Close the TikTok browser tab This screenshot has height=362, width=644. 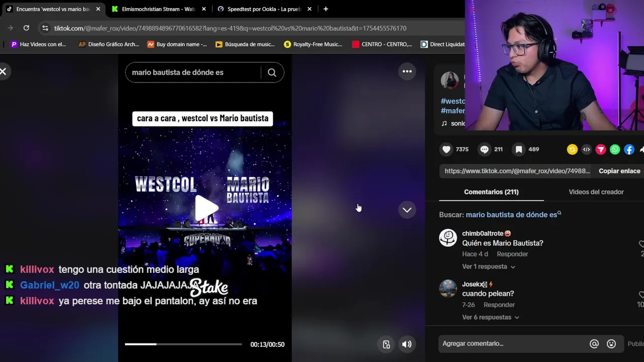tap(98, 9)
